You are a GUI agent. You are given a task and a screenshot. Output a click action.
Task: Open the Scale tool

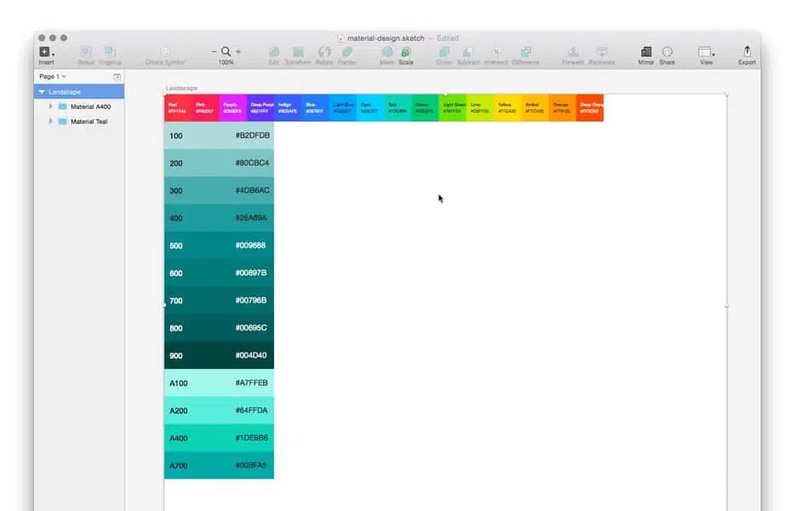[x=407, y=51]
